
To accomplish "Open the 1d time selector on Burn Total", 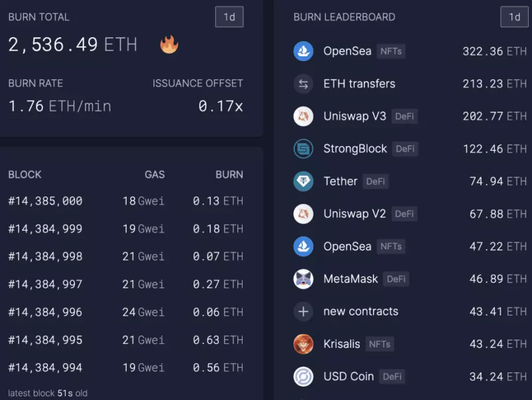I will tap(229, 16).
